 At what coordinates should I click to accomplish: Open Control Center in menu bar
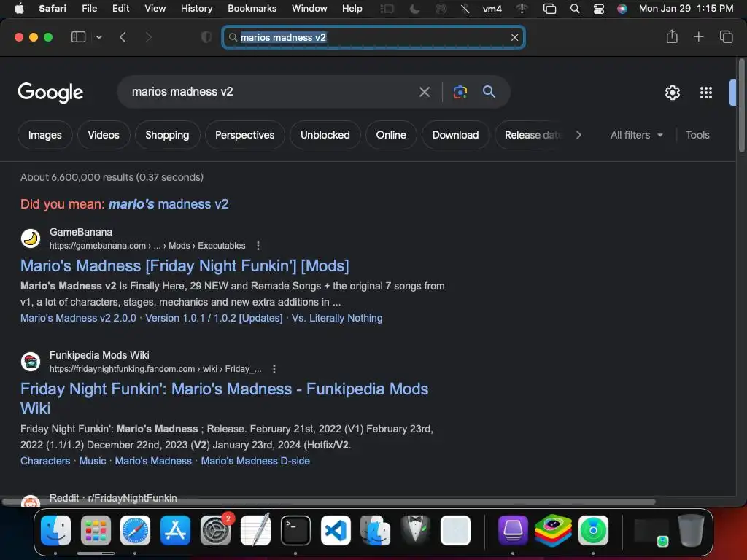click(x=599, y=9)
